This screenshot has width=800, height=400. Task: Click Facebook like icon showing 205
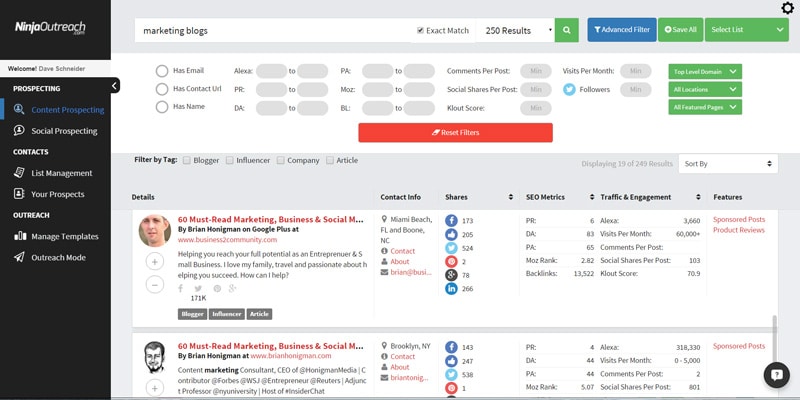coord(451,234)
